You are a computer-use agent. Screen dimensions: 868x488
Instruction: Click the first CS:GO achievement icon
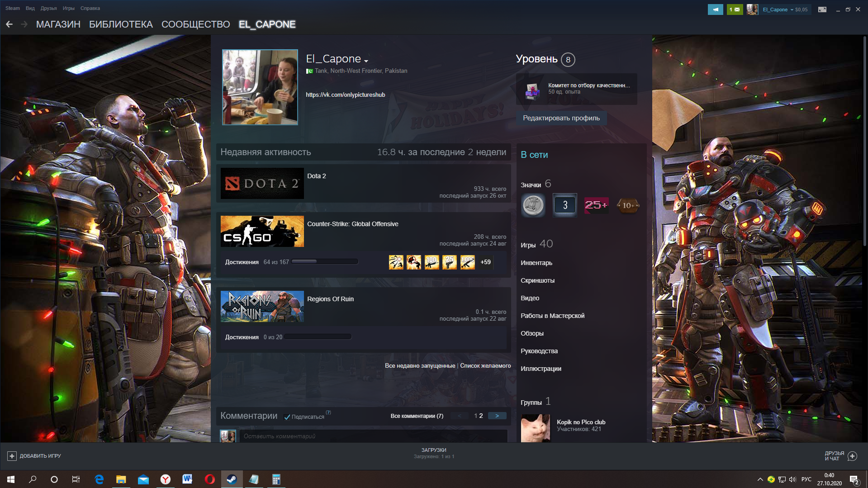click(x=396, y=262)
